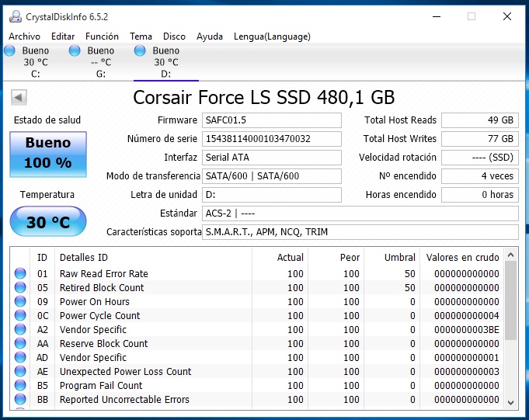Click the scroll down arrow in SMART list
529x420 pixels.
tap(510, 401)
